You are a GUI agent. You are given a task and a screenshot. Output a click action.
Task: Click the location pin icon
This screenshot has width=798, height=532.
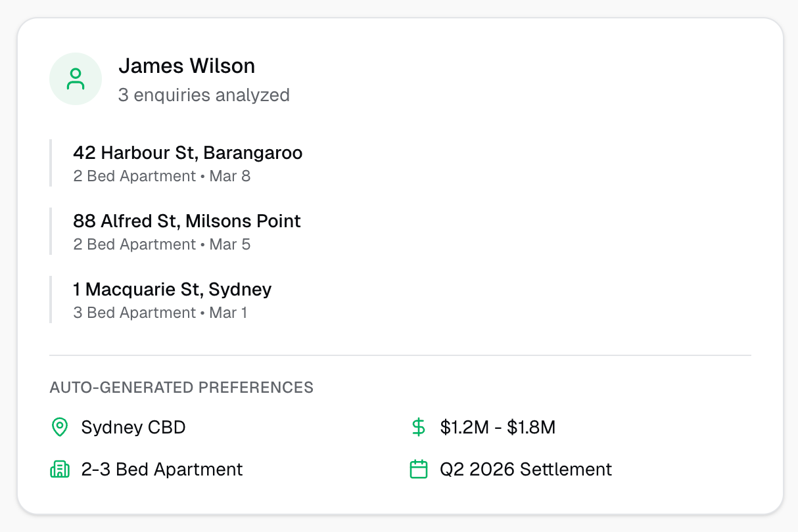60,428
